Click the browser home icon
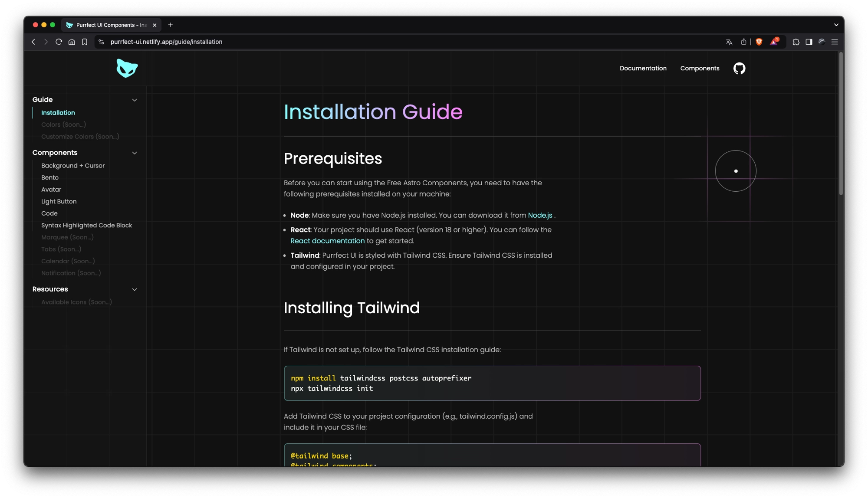Screen dimensions: 868x498 point(72,42)
